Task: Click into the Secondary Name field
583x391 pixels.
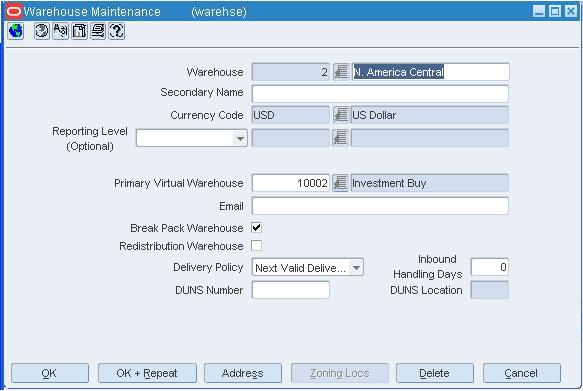Action: [380, 94]
